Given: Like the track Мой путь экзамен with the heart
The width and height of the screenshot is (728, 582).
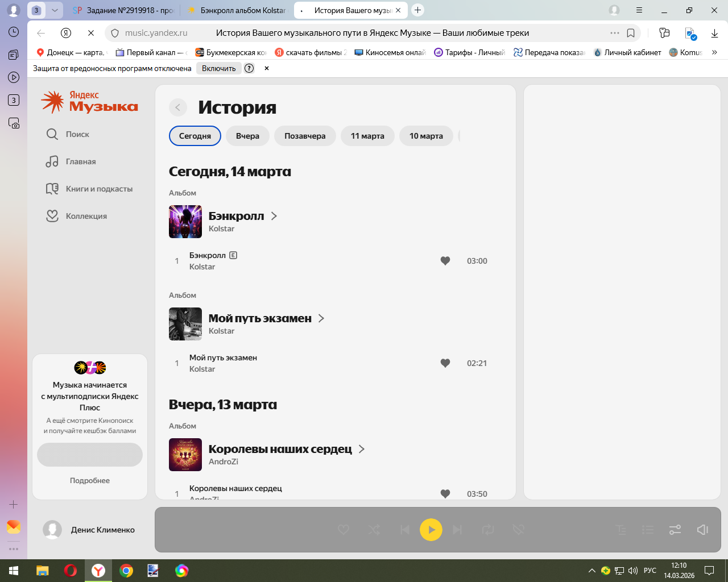Looking at the screenshot, I should coord(445,363).
